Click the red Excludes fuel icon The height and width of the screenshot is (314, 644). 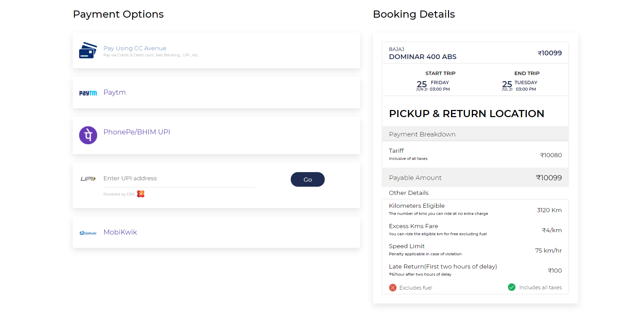coord(393,288)
